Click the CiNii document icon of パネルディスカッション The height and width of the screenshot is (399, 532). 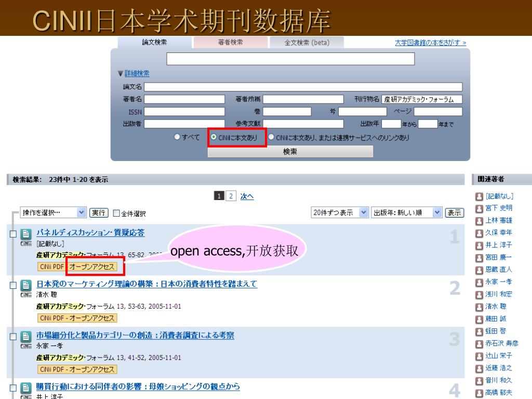[26, 234]
